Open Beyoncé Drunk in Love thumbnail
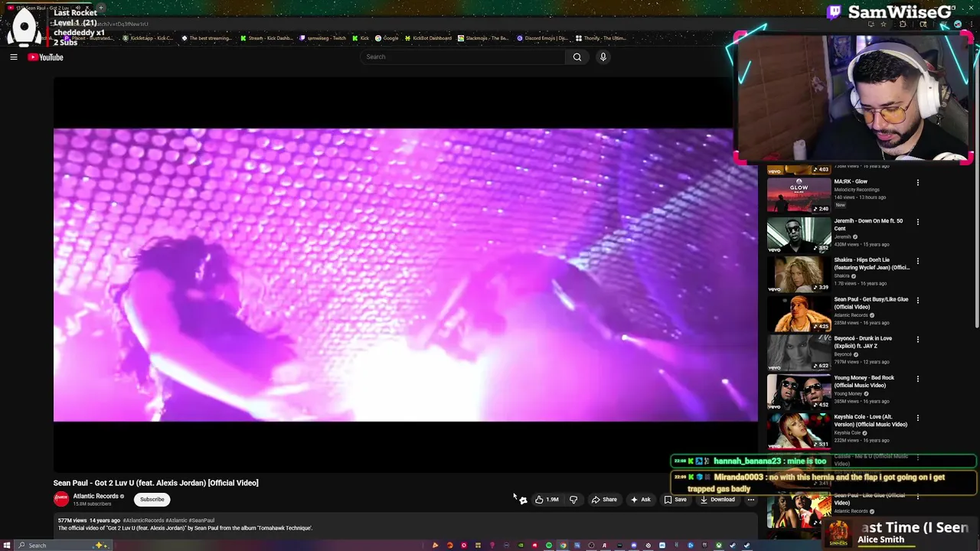 pos(799,352)
